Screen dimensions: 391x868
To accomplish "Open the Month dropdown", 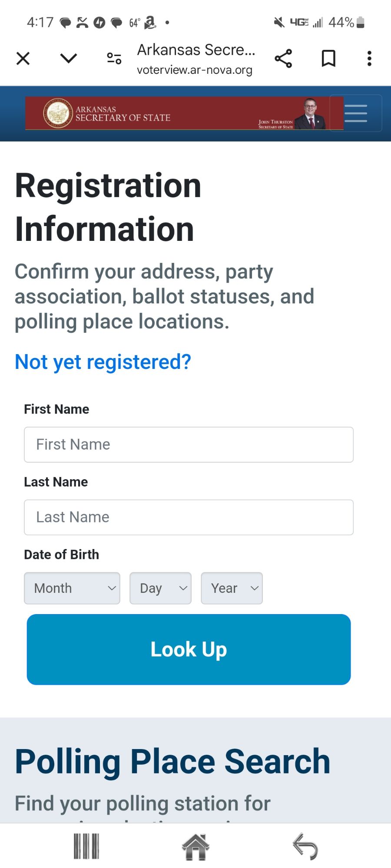I will point(72,588).
